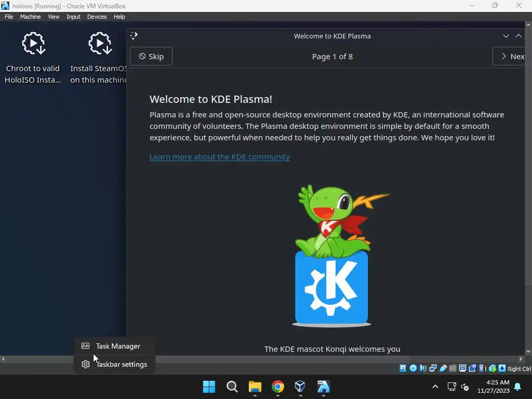Click 'The KDE mascot Konqi welcomes you' caption
The height and width of the screenshot is (399, 532).
(x=332, y=349)
